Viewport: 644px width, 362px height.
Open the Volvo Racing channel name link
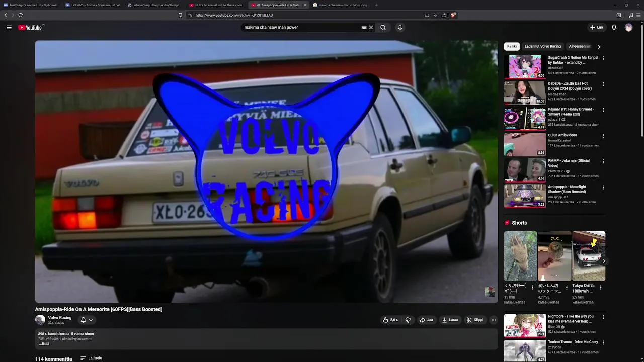click(60, 318)
